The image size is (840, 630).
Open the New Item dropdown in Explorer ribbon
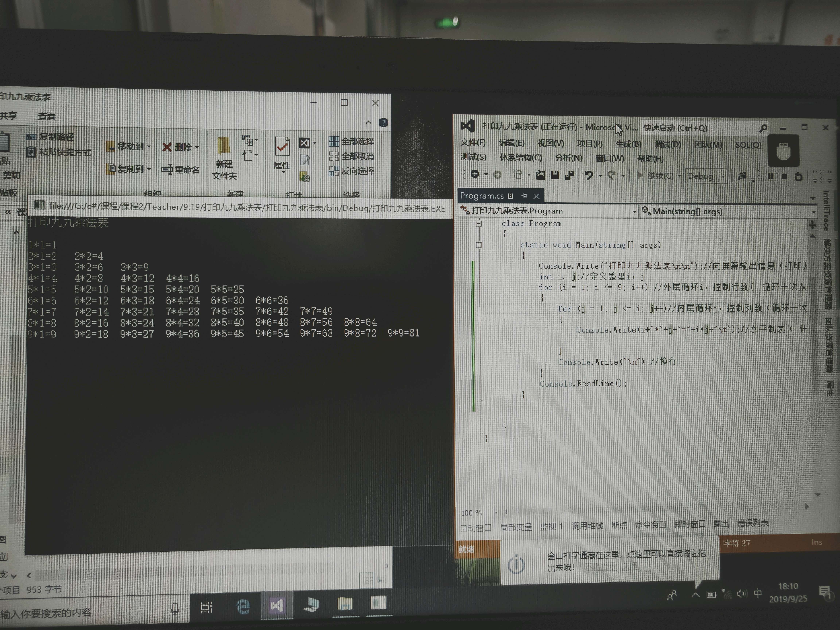pyautogui.click(x=249, y=141)
